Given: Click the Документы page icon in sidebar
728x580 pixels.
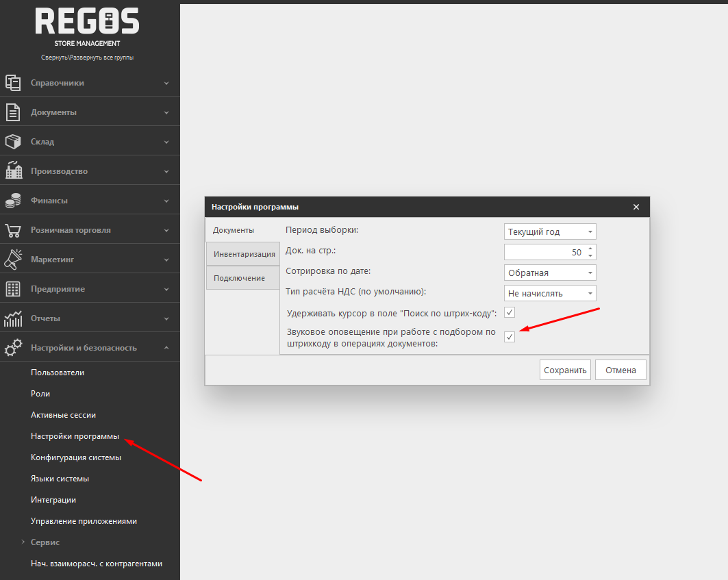Looking at the screenshot, I should [14, 112].
